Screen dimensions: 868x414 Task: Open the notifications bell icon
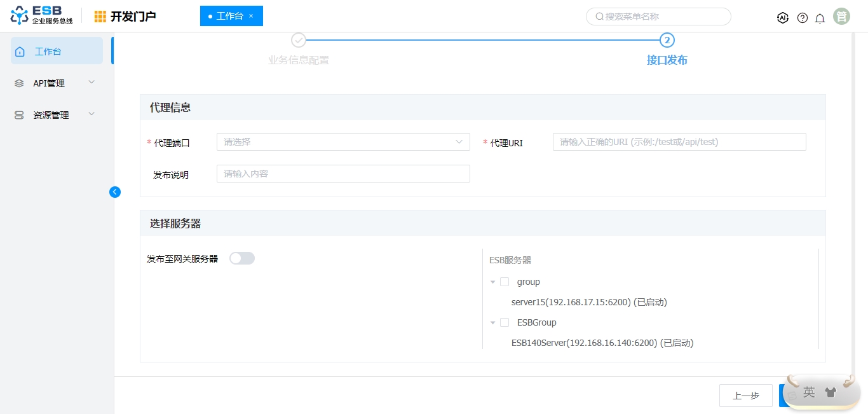point(820,18)
